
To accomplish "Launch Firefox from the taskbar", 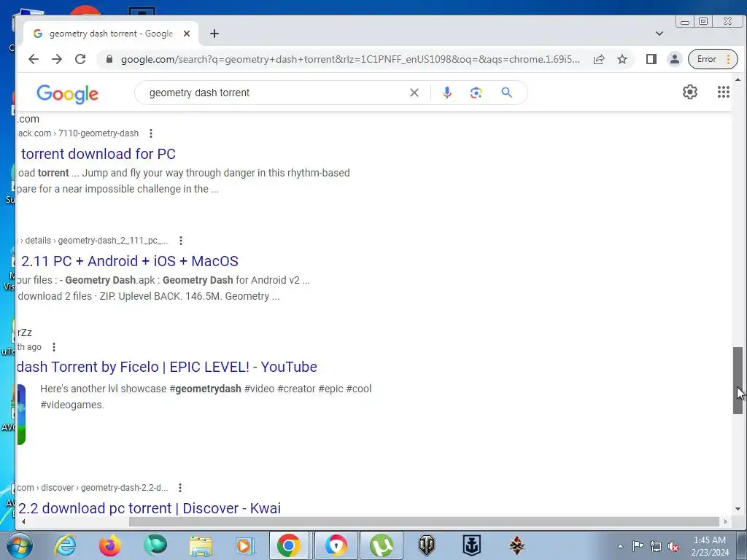I will pos(110,545).
